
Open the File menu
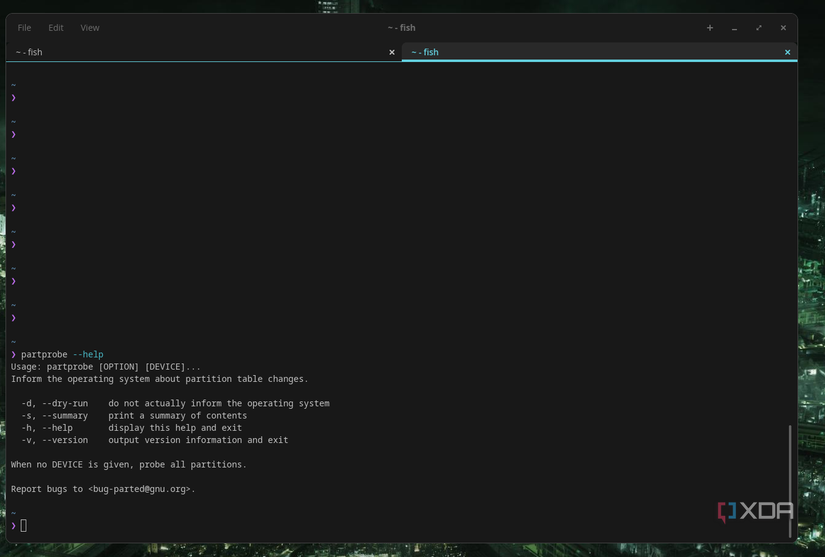point(24,28)
